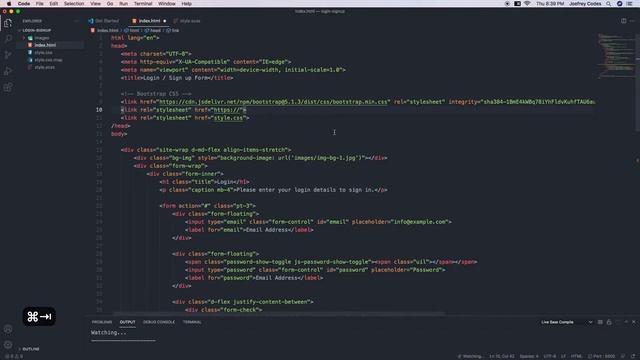640x360 pixels.
Task: Select index.html in the Explorer
Action: 45,45
